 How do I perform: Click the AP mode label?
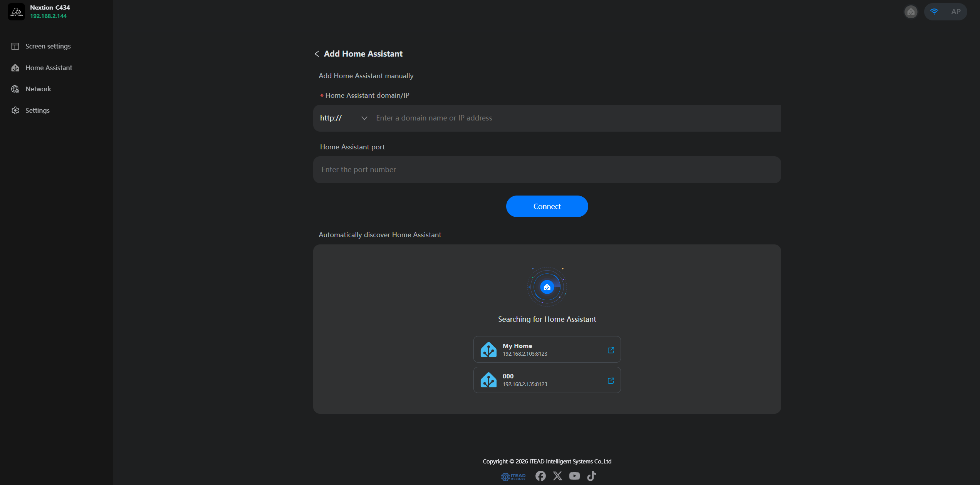pyautogui.click(x=955, y=12)
